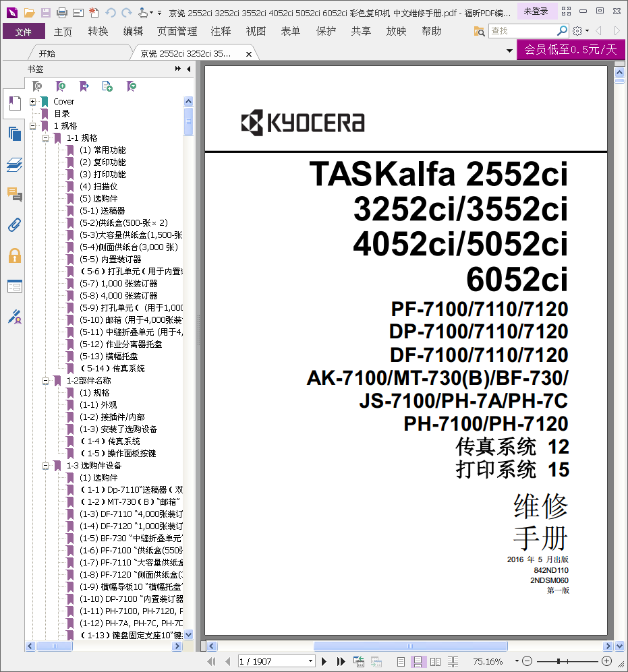Click the page number input field
628x672 pixels.
[273, 661]
